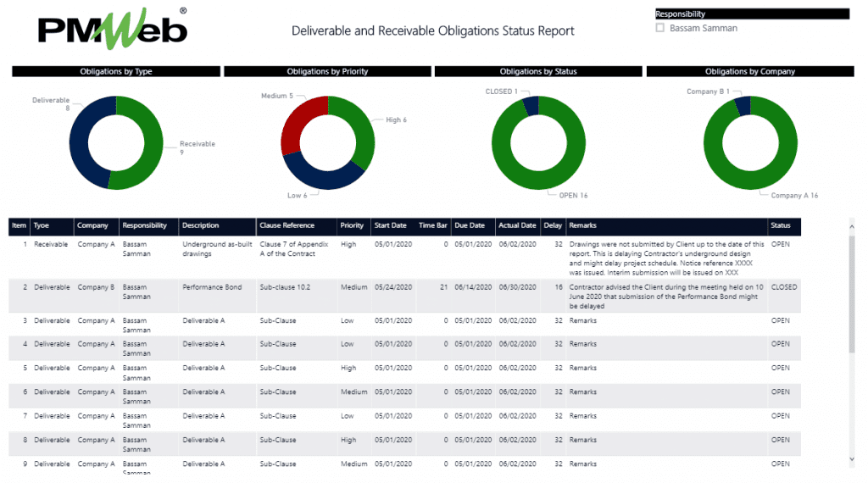Click the Responsibility slicer header
Image resolution: width=868 pixels, height=483 pixels.
point(753,14)
